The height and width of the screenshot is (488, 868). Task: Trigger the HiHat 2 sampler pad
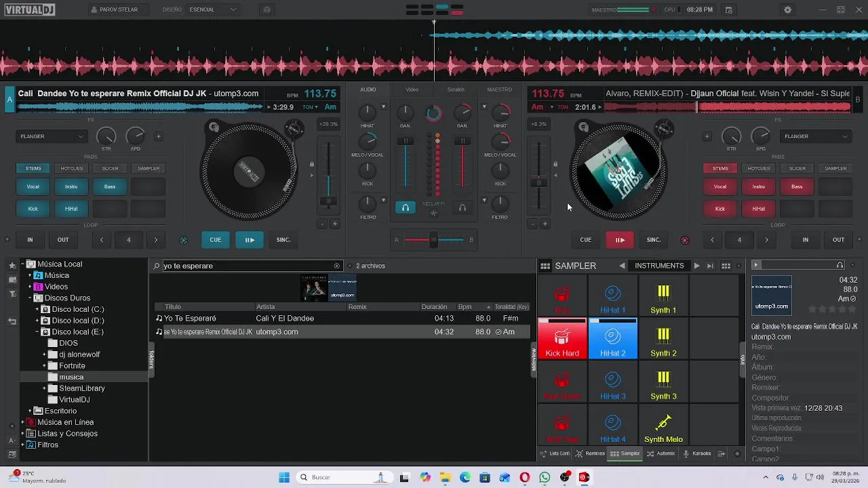(613, 339)
